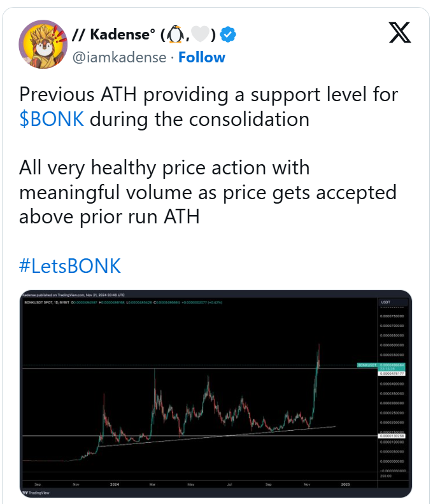Open the @iamkadense handle link

click(120, 57)
